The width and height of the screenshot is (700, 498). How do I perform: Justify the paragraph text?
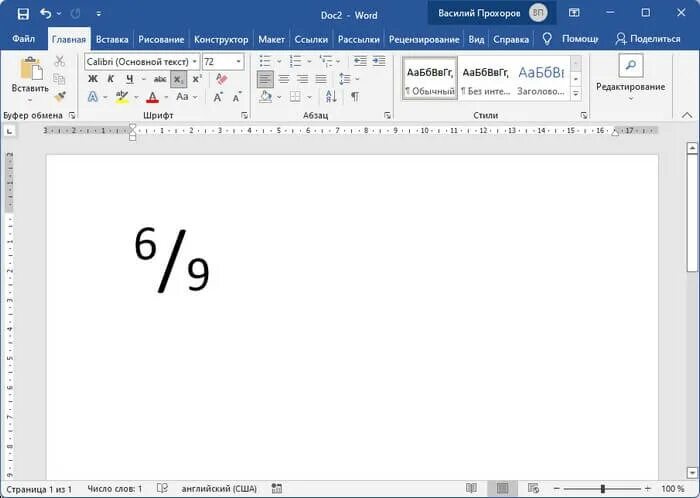[x=321, y=79]
